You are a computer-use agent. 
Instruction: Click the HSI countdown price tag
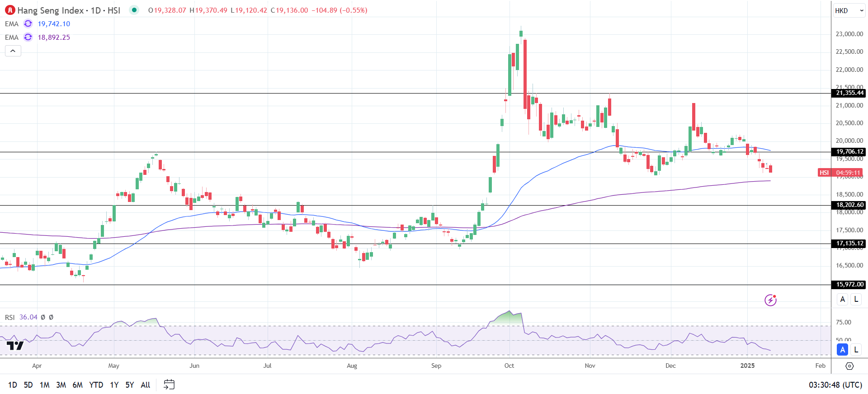pyautogui.click(x=840, y=173)
